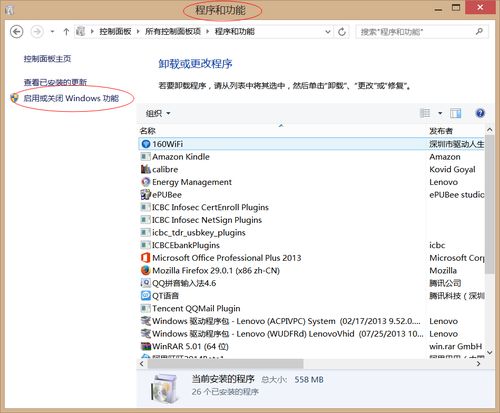Open recent locations dropdown arrow
The width and height of the screenshot is (500, 413).
click(x=52, y=32)
